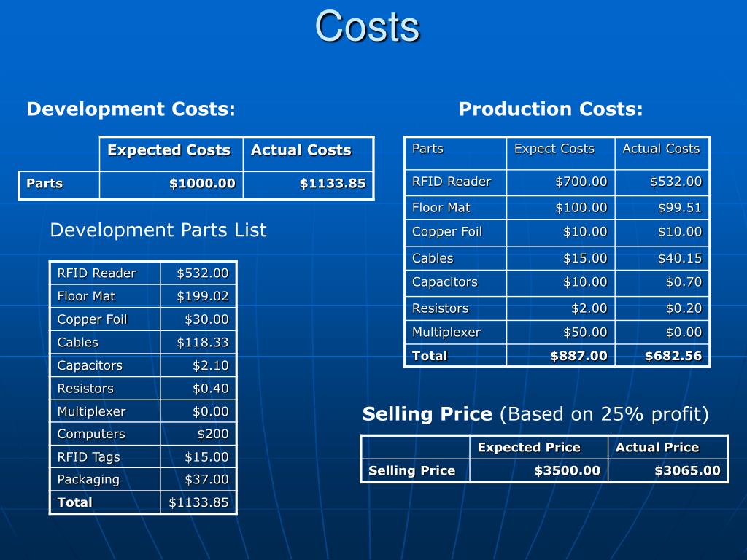The width and height of the screenshot is (747, 560).
Task: Click the "Actual Costs" production column header
Action: pos(661,149)
